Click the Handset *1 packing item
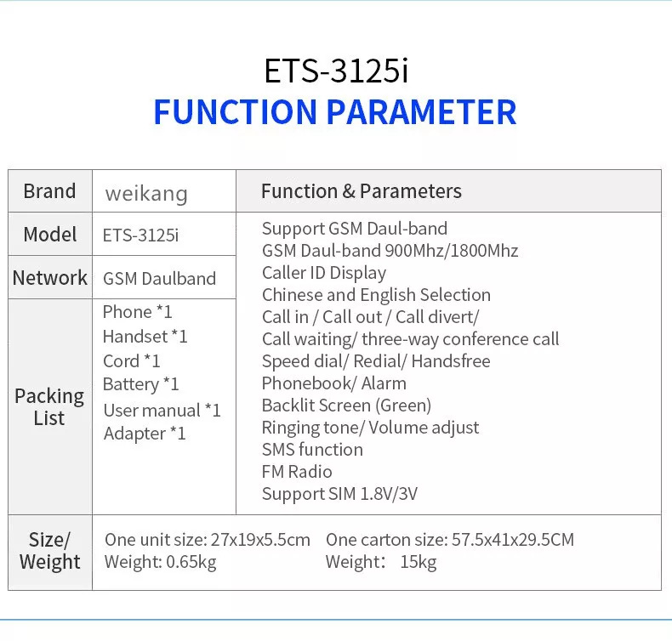Screen dimensions: 672x641 tap(145, 337)
